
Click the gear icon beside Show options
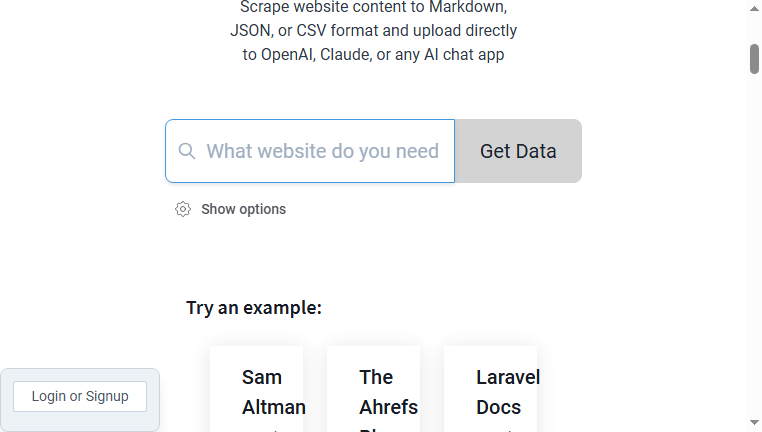(183, 209)
